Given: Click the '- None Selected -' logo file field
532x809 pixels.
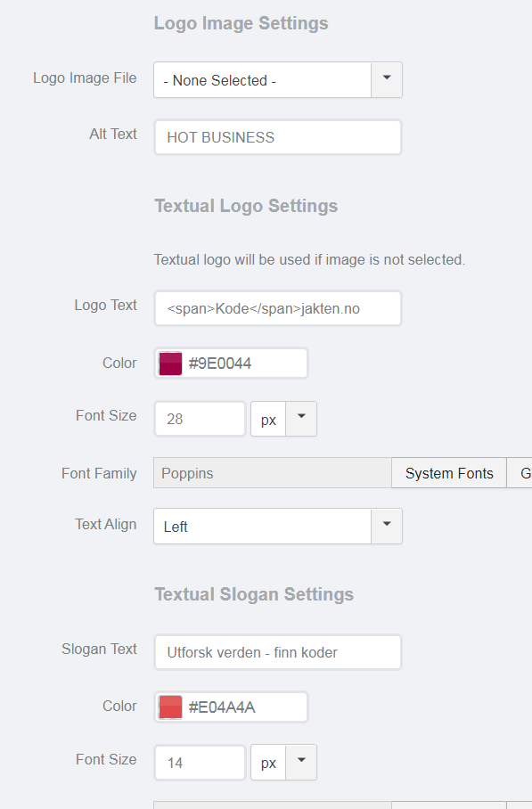Looking at the screenshot, I should click(262, 80).
